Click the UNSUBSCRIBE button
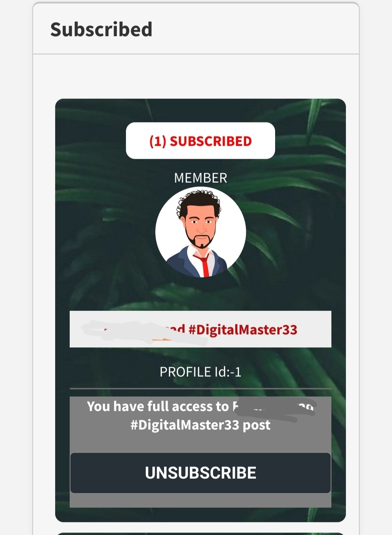 click(200, 473)
